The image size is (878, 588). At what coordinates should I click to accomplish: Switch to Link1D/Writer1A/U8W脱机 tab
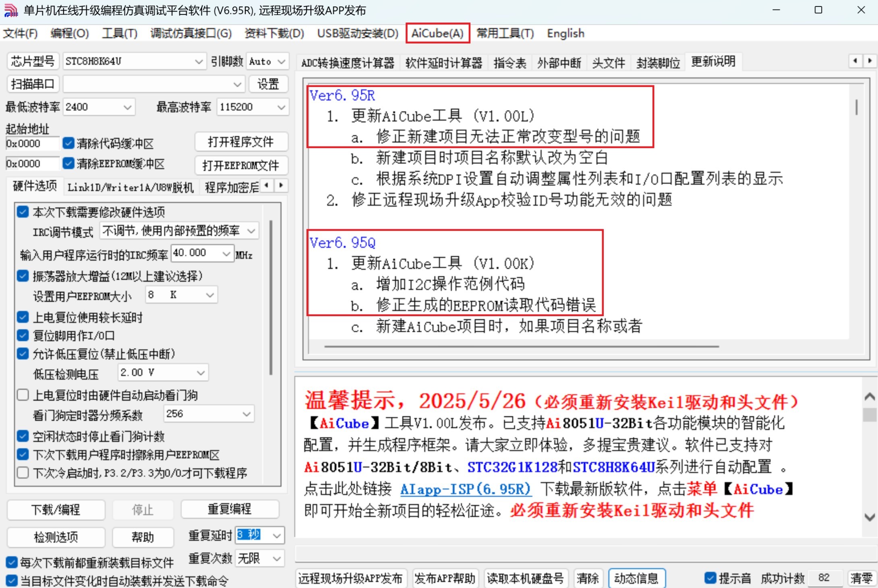pyautogui.click(x=130, y=187)
